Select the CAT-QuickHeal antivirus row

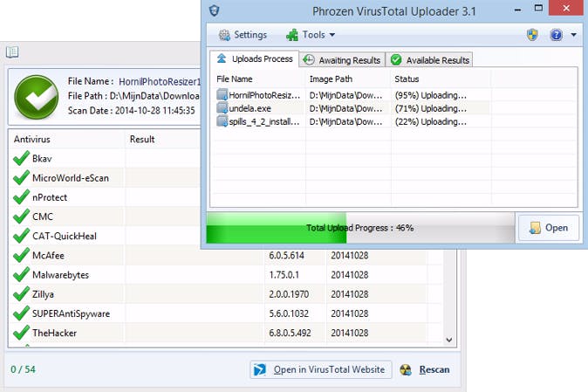[x=105, y=237]
